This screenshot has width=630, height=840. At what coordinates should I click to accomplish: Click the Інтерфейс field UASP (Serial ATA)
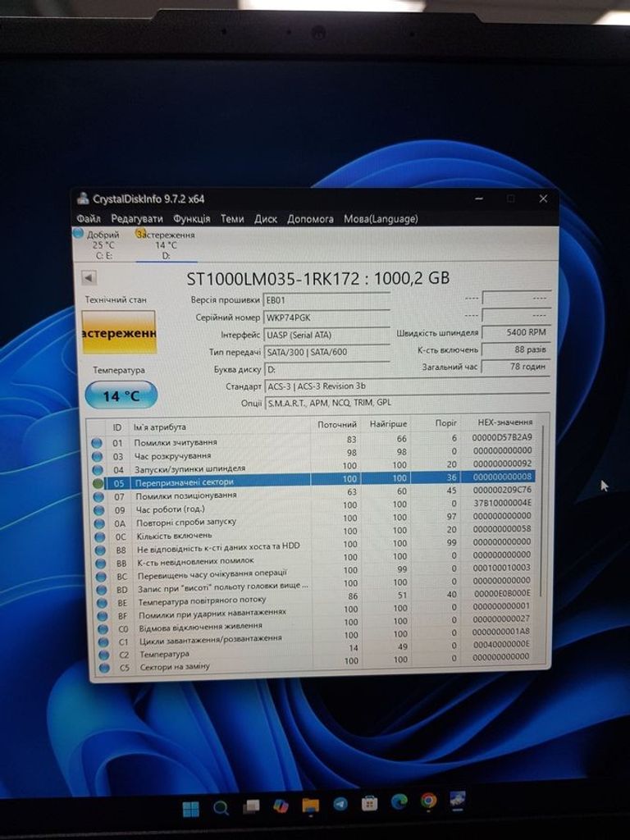point(326,335)
